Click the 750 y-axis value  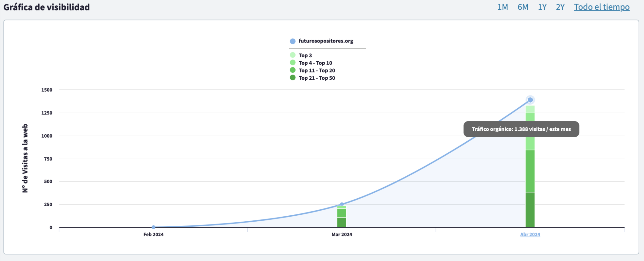48,159
